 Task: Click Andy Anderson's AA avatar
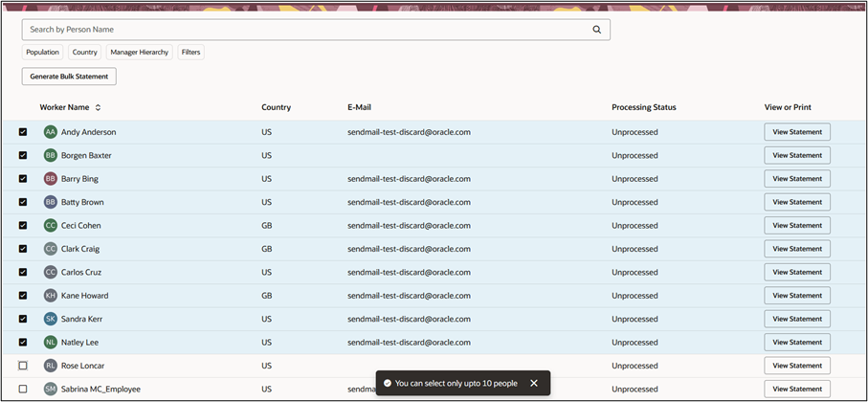click(51, 132)
